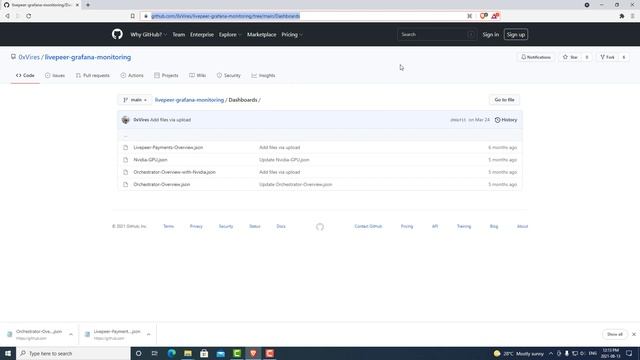The width and height of the screenshot is (640, 360).
Task: Click 0xVires avatar in commit bar
Action: 125,120
